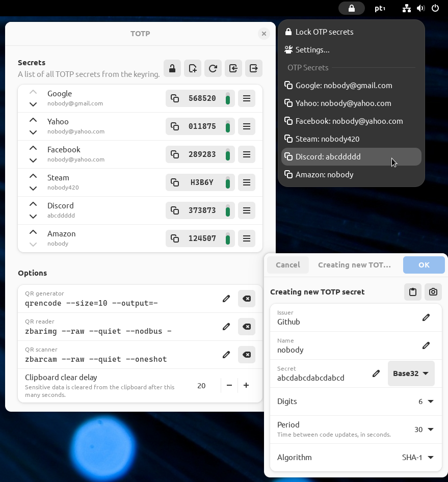Screen dimensions: 448x482
Task: Edit the Secret field pencil icon
Action: [376, 373]
